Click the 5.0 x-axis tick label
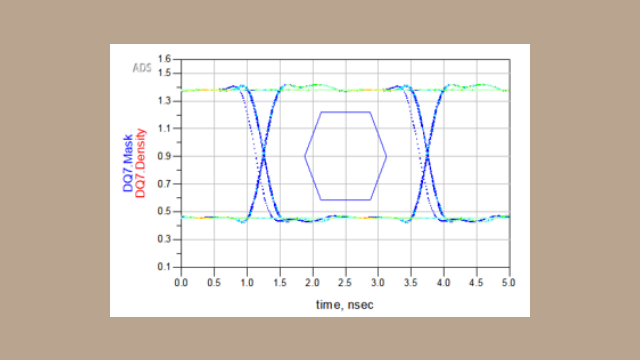 (509, 283)
